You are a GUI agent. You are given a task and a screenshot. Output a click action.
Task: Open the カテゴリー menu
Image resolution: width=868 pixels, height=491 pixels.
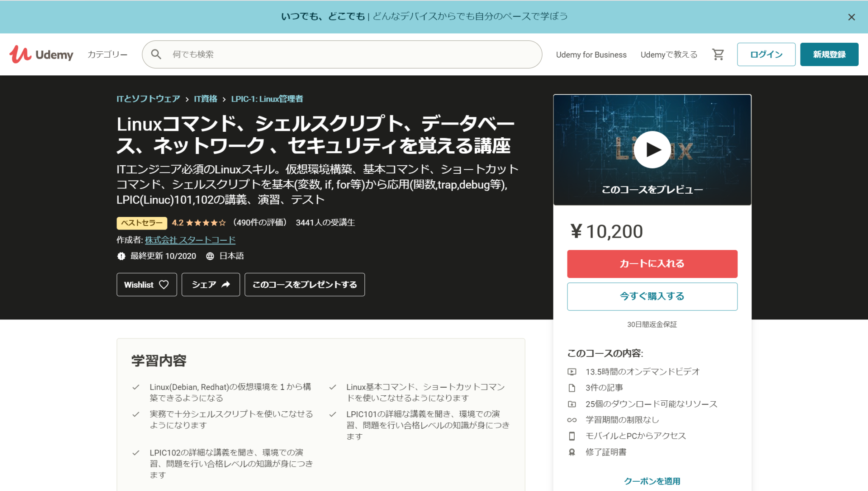click(x=107, y=54)
